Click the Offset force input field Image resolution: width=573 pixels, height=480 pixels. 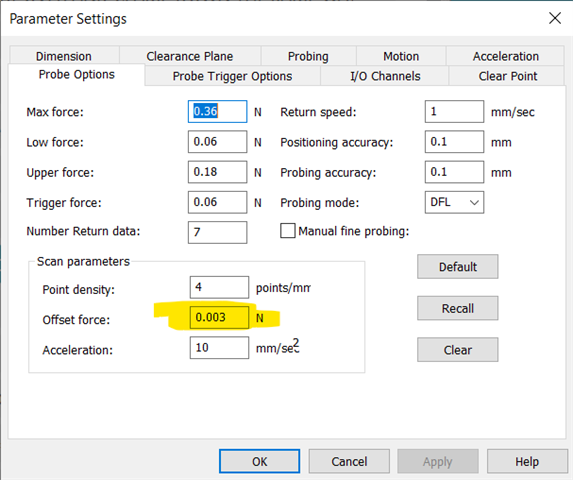coord(219,317)
